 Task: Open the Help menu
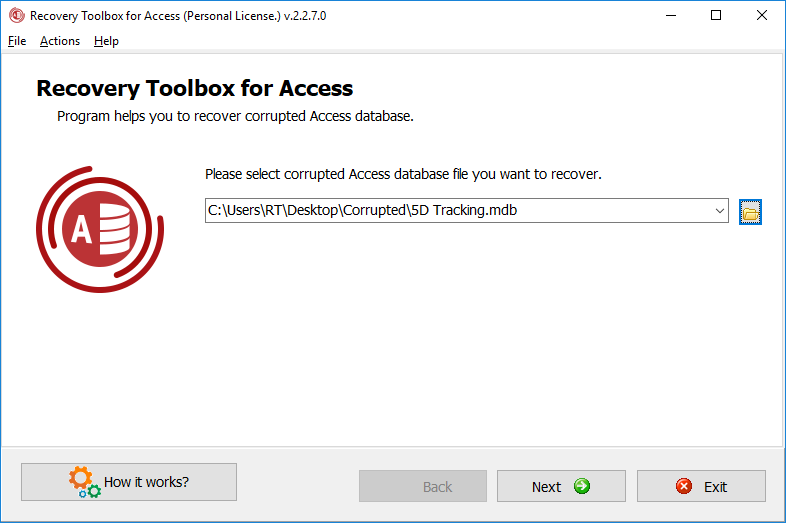coord(106,41)
